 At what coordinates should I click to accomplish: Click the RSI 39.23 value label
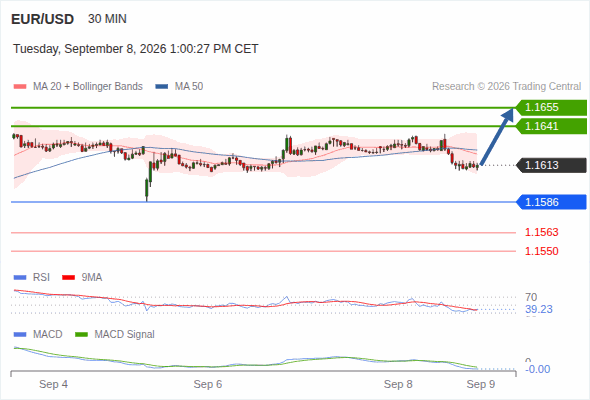click(x=539, y=309)
